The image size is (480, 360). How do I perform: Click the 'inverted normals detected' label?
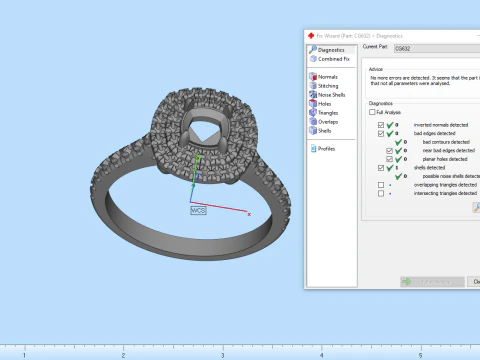click(x=441, y=125)
